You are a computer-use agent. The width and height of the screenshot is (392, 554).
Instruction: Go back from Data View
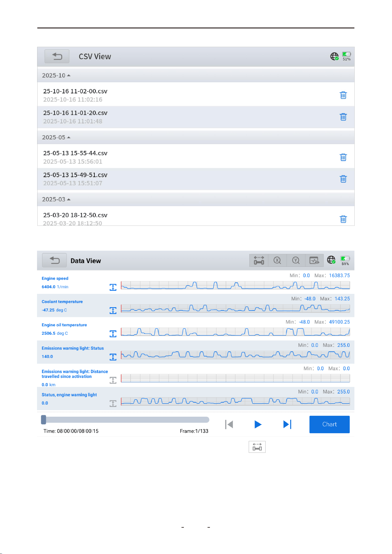click(x=54, y=260)
